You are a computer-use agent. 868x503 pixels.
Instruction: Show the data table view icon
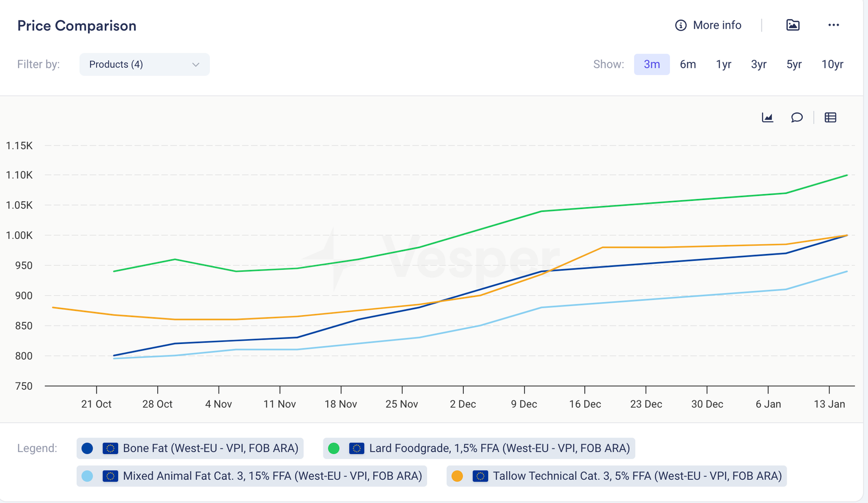point(830,118)
